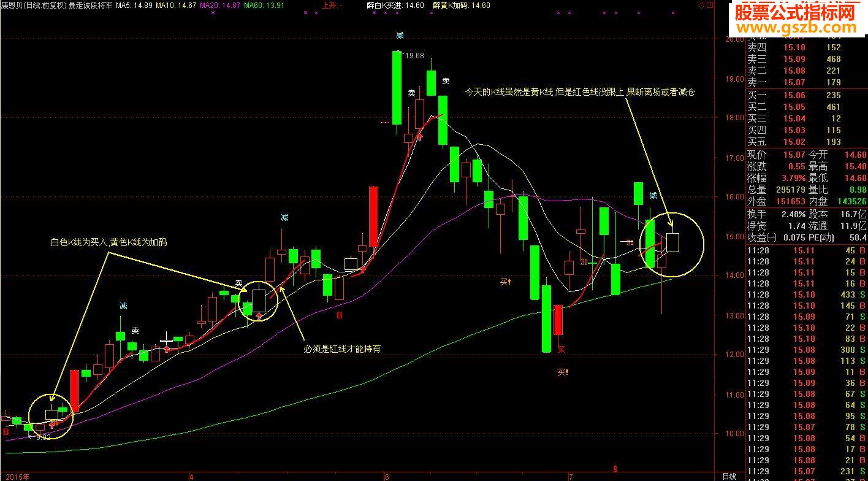The width and height of the screenshot is (868, 481).
Task: Select the 11:29 tick with volume 95 S
Action: pos(807,416)
